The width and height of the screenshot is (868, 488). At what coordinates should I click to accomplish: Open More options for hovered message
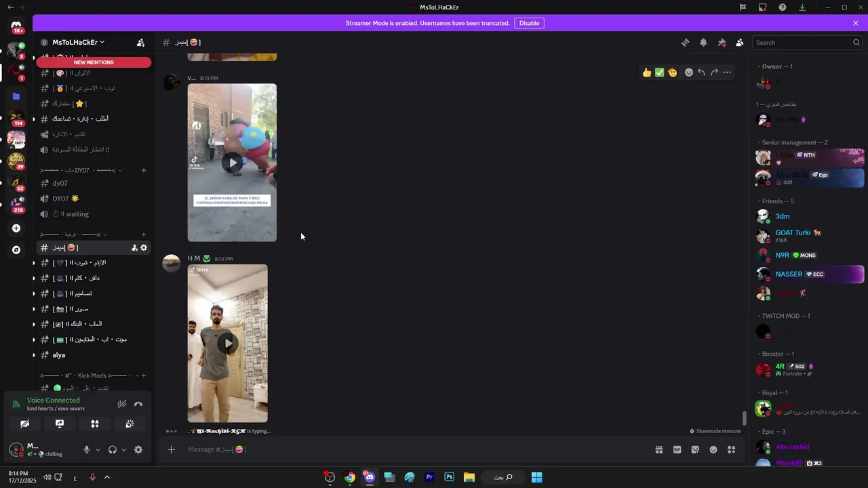(x=727, y=73)
